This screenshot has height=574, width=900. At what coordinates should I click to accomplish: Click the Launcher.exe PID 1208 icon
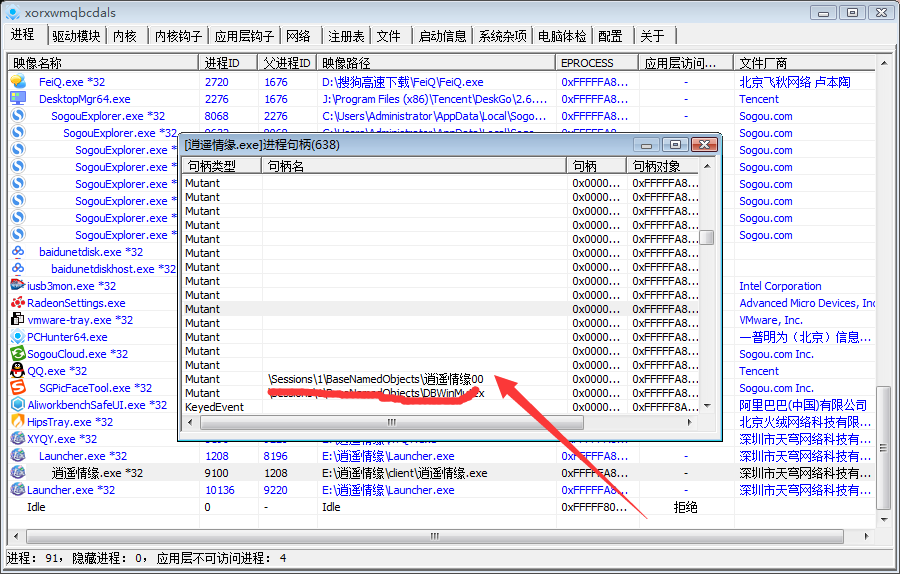pyautogui.click(x=18, y=455)
